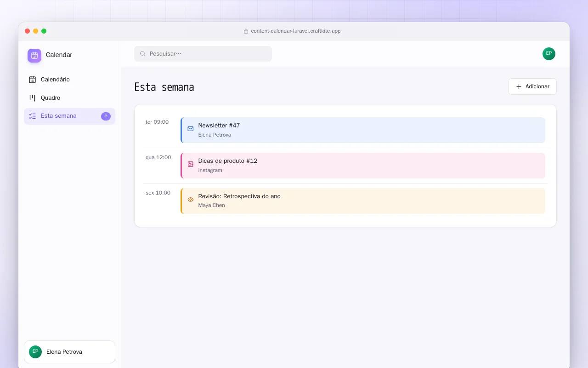
Task: Click the eye icon on Revisão card
Action: click(x=191, y=200)
